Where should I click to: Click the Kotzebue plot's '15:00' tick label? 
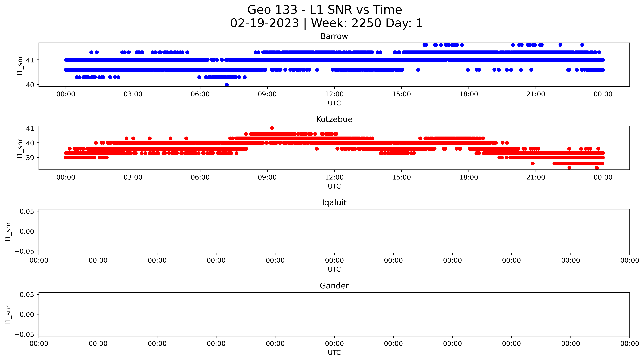[401, 177]
